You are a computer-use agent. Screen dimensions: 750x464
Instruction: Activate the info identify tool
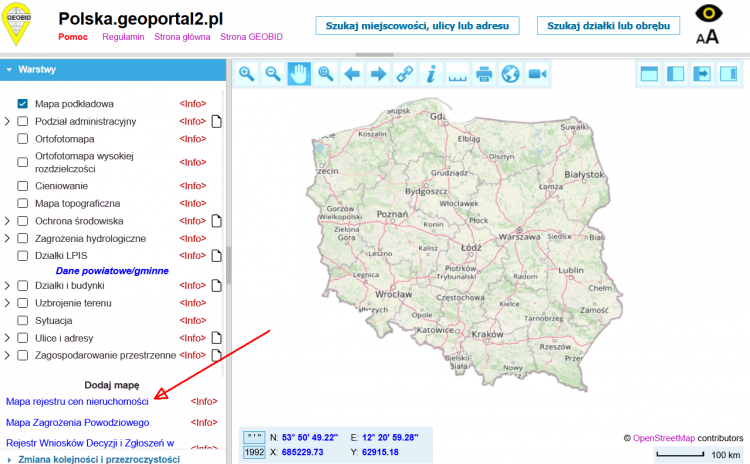click(431, 74)
